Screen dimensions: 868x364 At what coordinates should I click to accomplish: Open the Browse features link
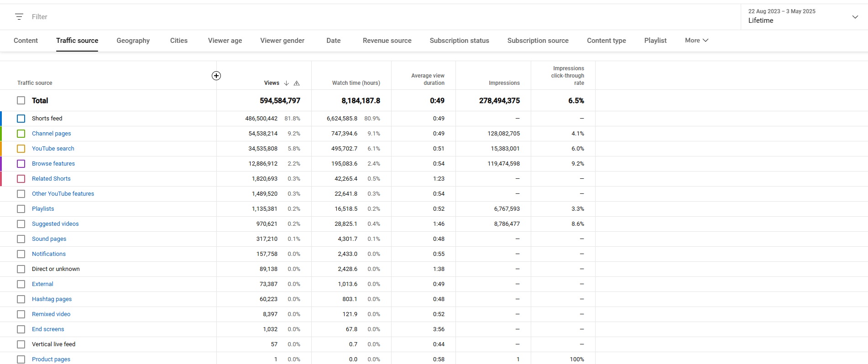pos(53,164)
